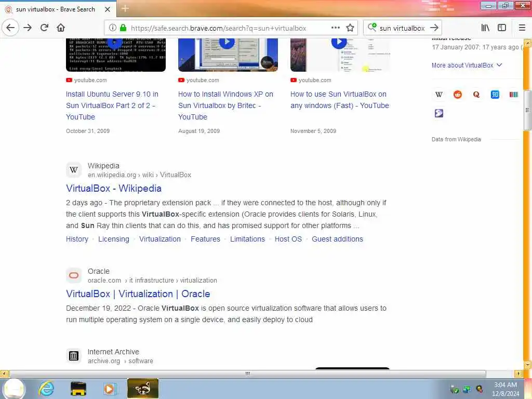
Task: Close the Brave Search tab
Action: pyautogui.click(x=108, y=9)
